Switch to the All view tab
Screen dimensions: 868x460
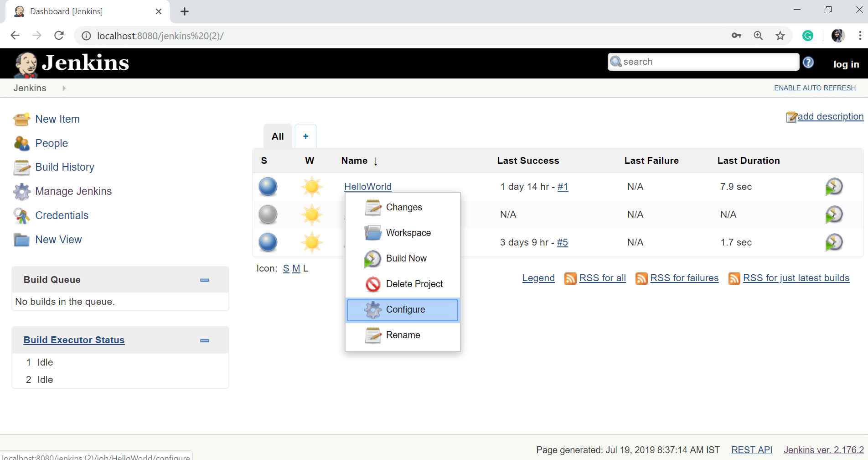tap(278, 136)
